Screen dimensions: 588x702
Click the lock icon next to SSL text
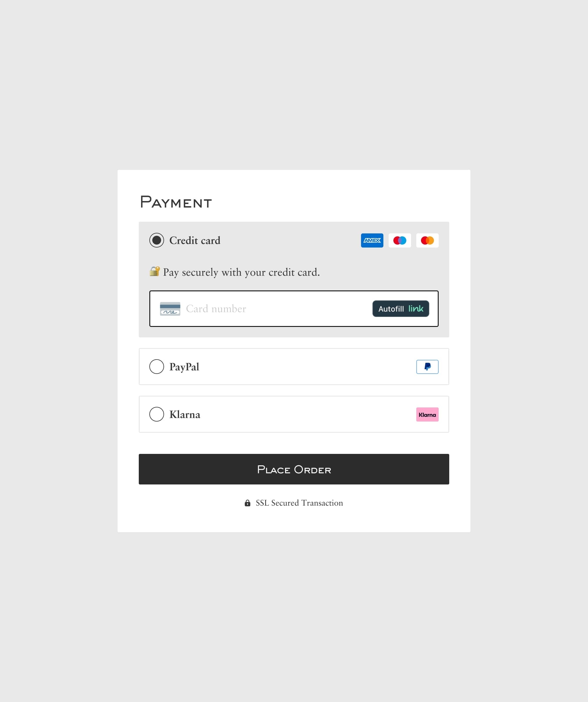[x=247, y=503]
